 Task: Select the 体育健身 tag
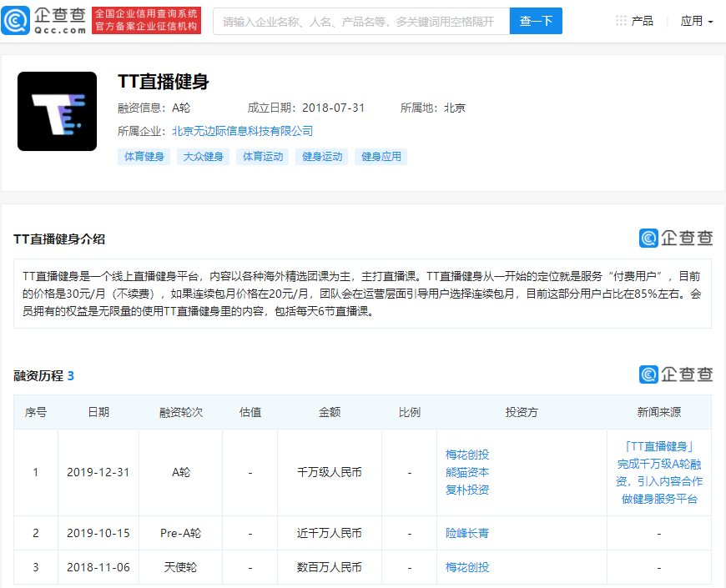[144, 157]
